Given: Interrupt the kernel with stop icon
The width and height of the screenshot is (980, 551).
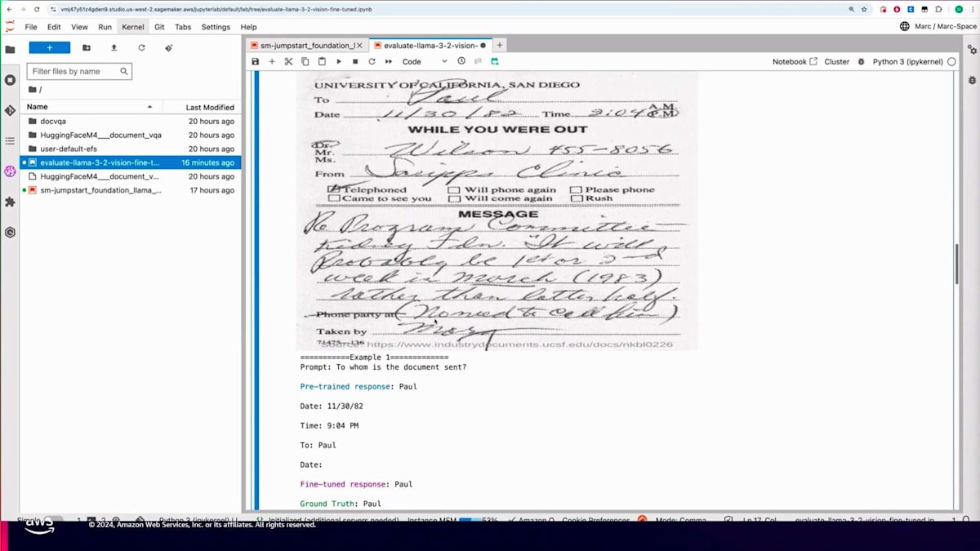Looking at the screenshot, I should tap(355, 61).
